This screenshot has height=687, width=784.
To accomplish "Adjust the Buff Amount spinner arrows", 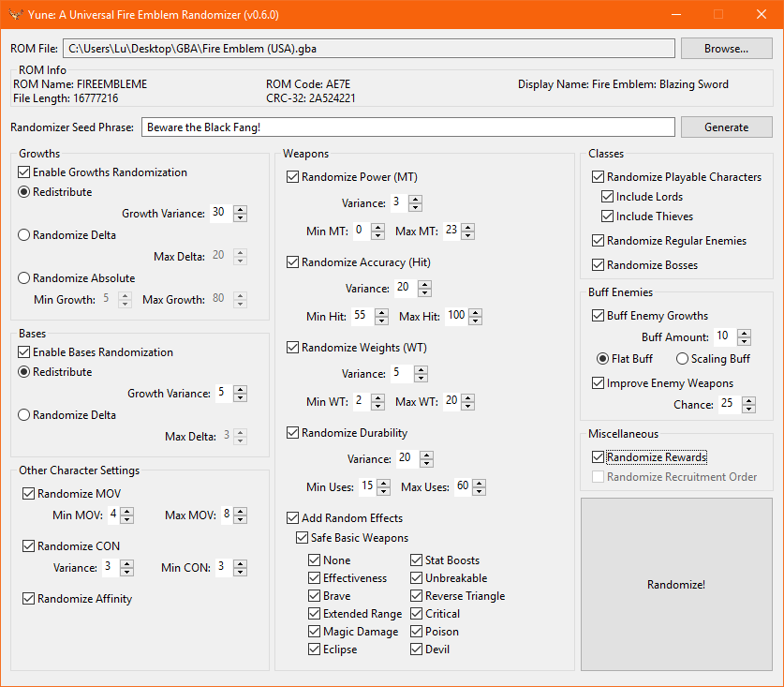I will (744, 336).
